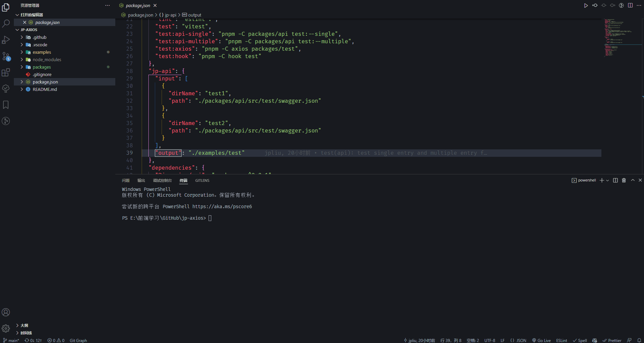This screenshot has width=644, height=343.
Task: Open the Search view in the activity bar
Action: click(x=6, y=23)
